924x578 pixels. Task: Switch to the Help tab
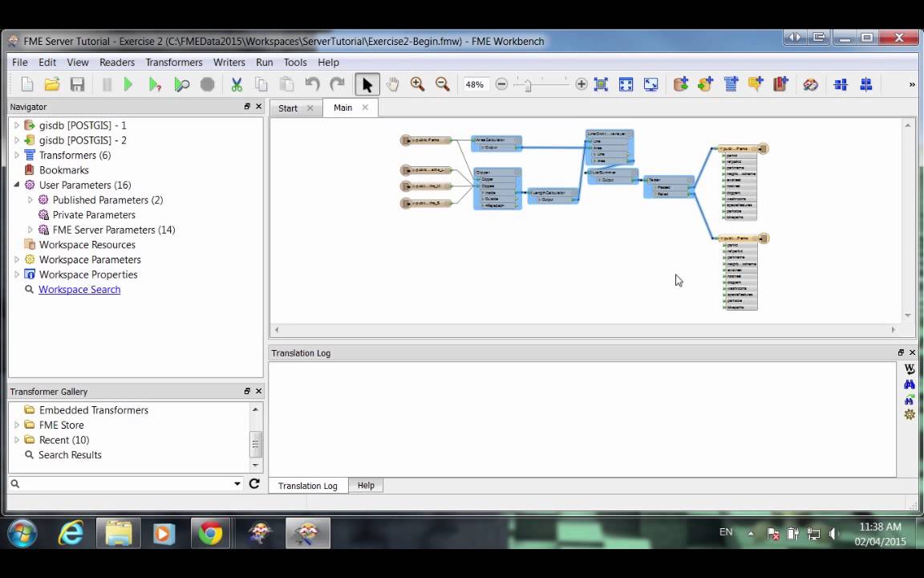[x=366, y=486]
